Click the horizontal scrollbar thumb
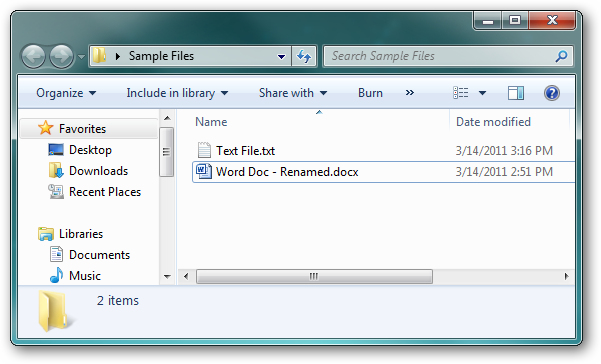Screen dimensions: 601x364 pos(314,276)
